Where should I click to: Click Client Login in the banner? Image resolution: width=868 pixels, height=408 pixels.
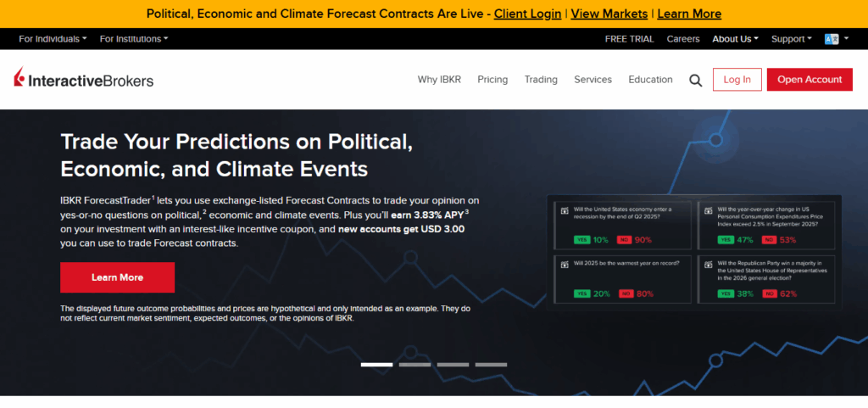[527, 14]
